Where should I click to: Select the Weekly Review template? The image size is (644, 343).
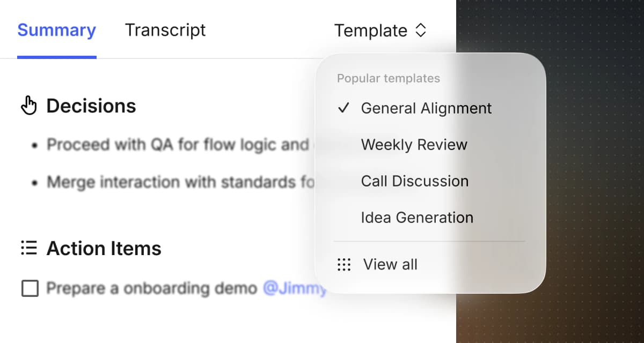[x=414, y=144]
